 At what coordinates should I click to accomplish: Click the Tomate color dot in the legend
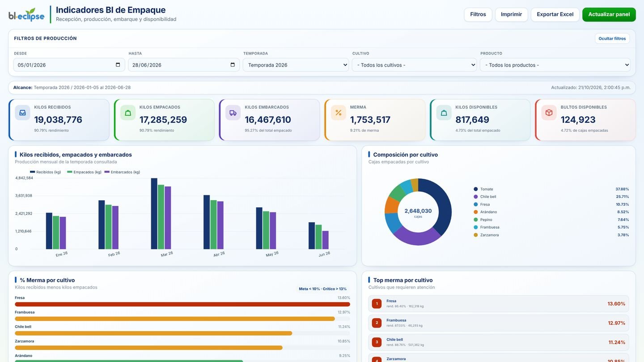tap(476, 189)
